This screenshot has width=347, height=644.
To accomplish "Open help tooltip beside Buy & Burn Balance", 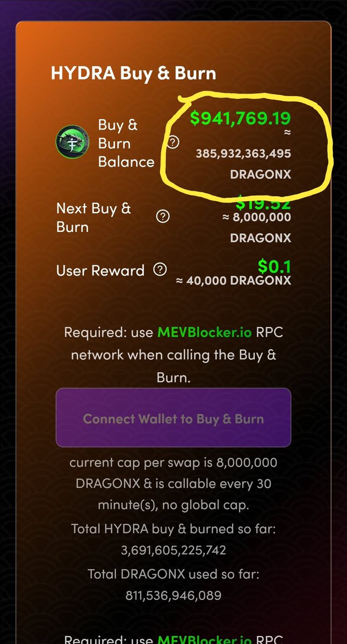I will (174, 142).
